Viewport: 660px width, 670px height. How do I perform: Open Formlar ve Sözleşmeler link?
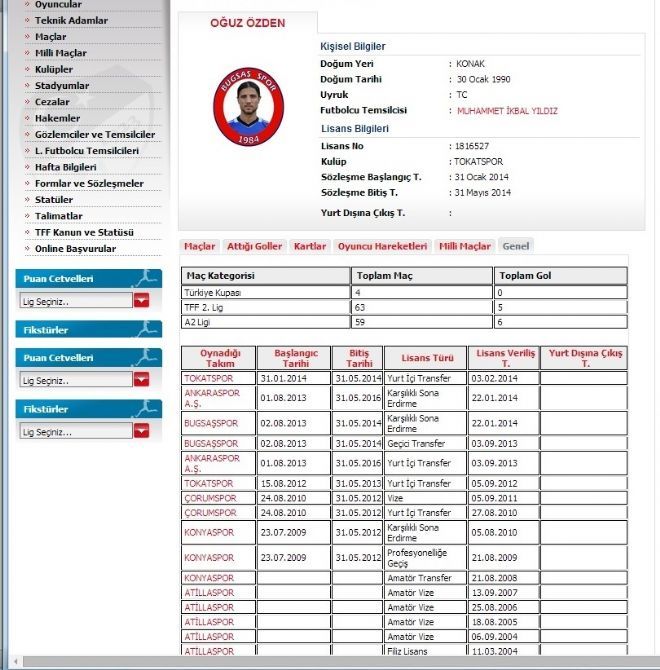[89, 183]
